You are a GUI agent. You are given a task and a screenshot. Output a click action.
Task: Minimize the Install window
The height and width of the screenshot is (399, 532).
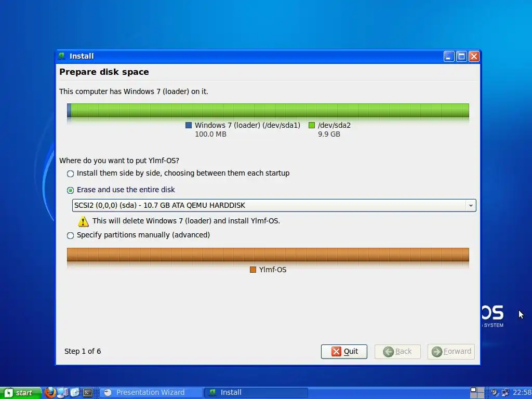[448, 56]
